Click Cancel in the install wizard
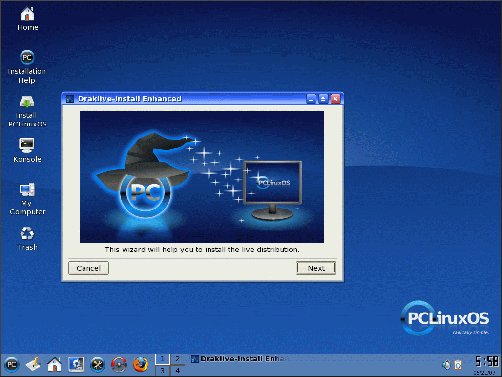This screenshot has width=502, height=377. (88, 268)
